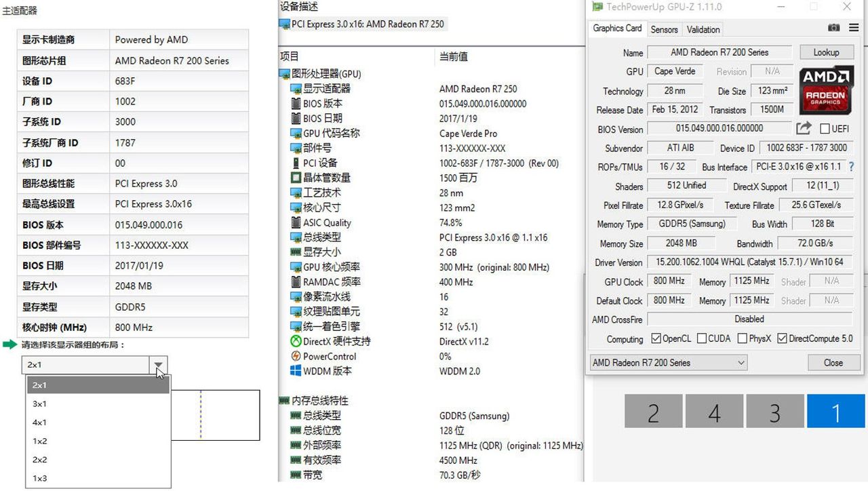The height and width of the screenshot is (491, 868).
Task: Choose the 2x2 layout option
Action: point(98,460)
